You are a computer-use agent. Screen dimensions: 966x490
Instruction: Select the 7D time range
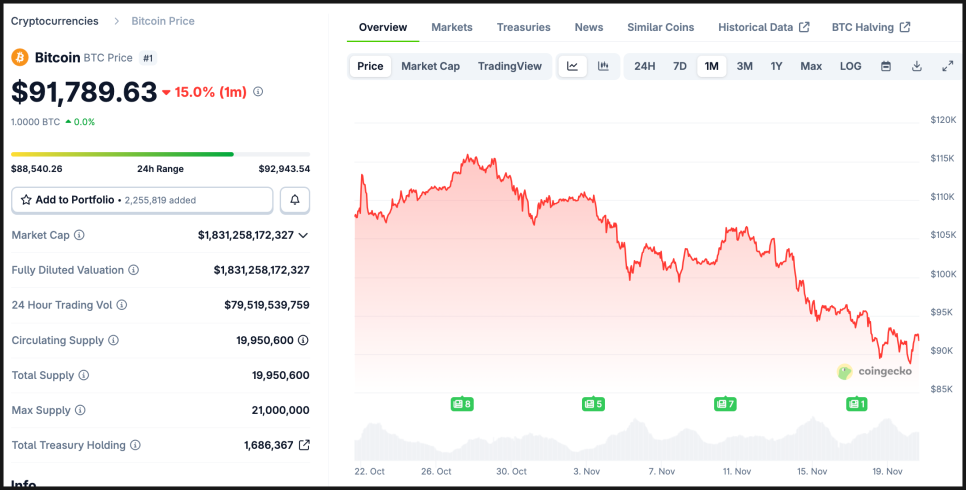[x=680, y=66]
